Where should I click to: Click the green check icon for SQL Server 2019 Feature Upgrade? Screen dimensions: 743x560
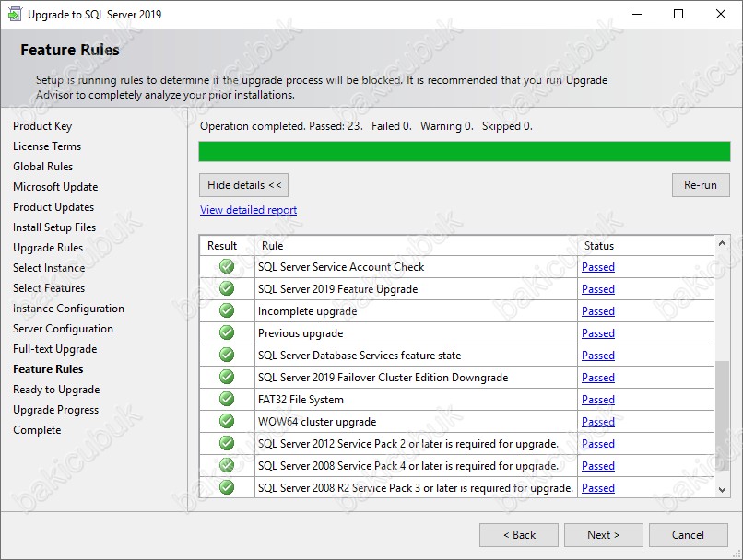coord(227,288)
